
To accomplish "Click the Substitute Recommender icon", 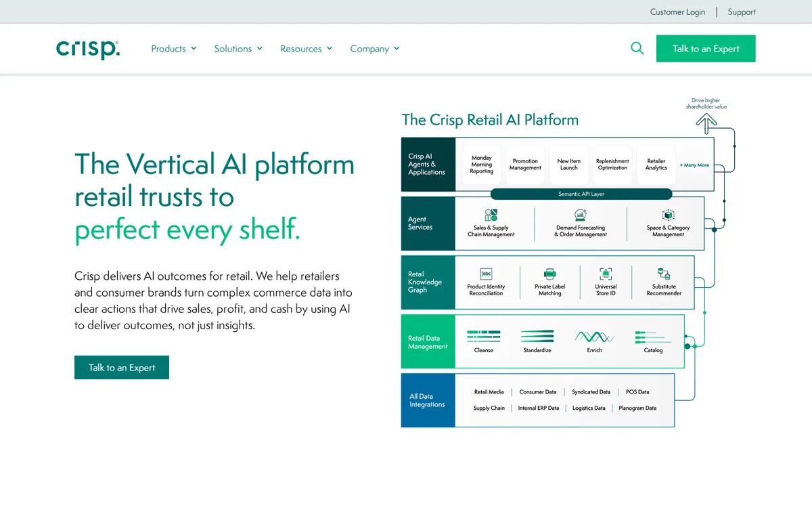I will coord(664,274).
